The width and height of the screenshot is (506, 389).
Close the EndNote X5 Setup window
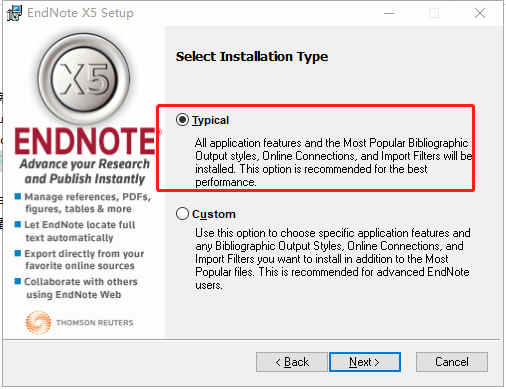[x=480, y=13]
